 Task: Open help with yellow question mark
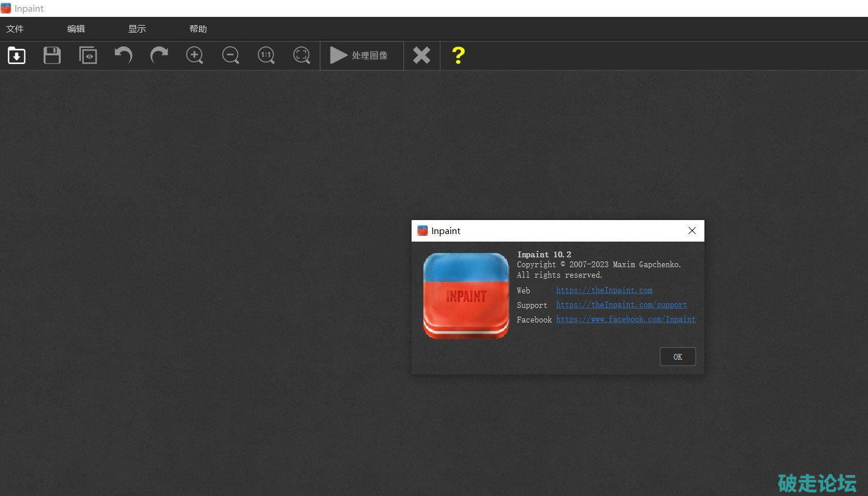(458, 55)
